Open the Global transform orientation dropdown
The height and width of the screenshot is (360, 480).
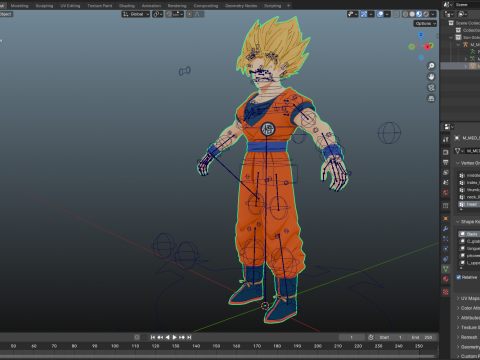coord(136,14)
